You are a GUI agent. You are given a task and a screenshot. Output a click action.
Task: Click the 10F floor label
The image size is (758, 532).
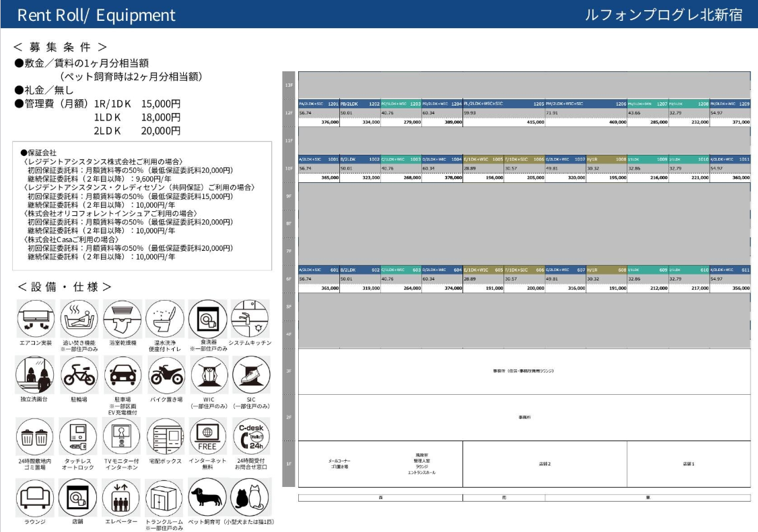(x=289, y=168)
